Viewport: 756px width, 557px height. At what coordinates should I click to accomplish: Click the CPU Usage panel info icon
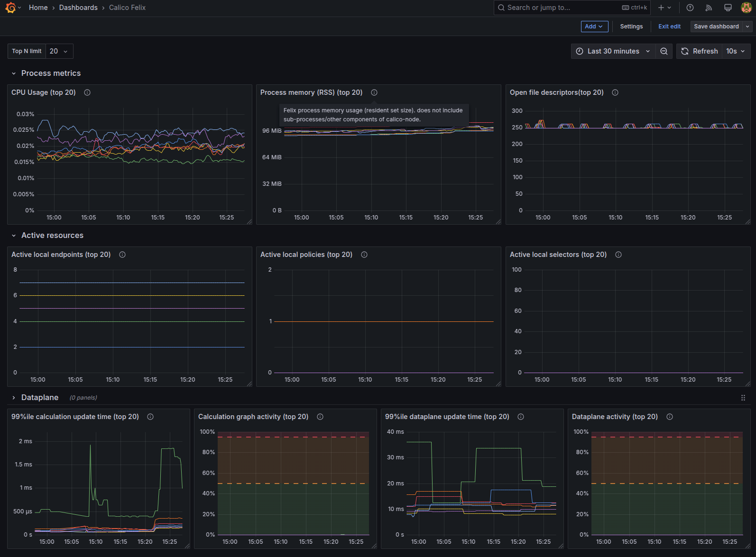pos(87,92)
